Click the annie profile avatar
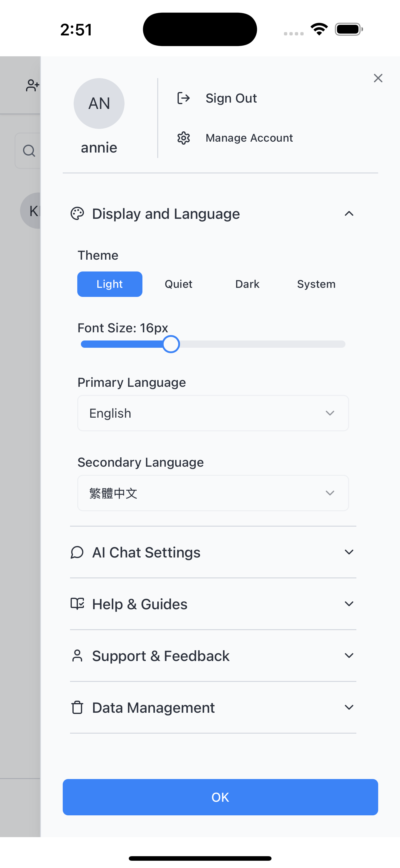 pyautogui.click(x=99, y=104)
